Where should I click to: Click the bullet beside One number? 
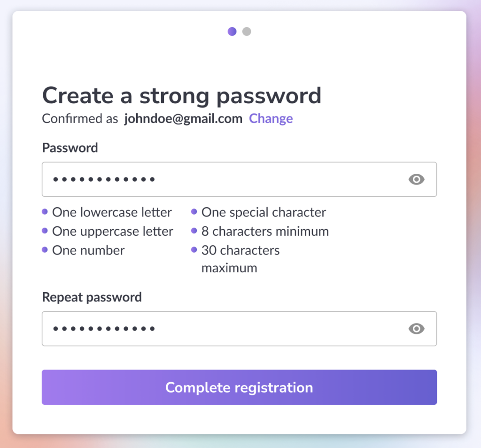coord(45,250)
